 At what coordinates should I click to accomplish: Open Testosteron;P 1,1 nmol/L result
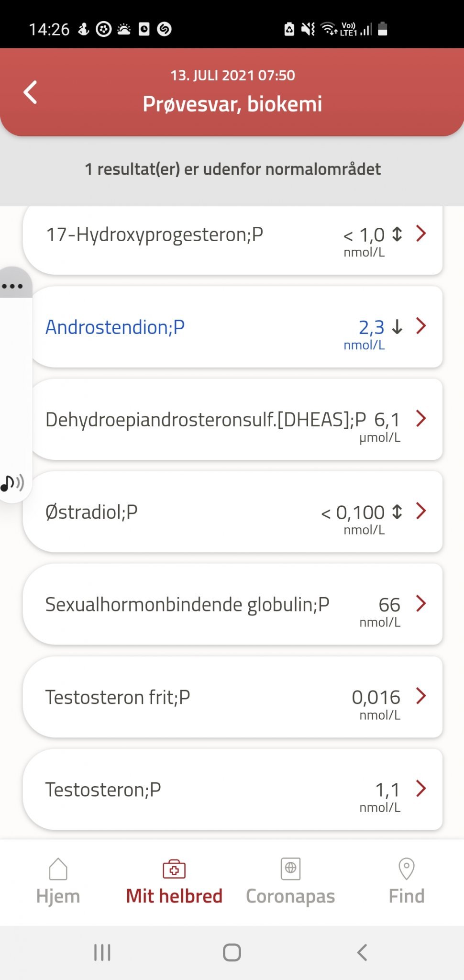click(x=232, y=790)
